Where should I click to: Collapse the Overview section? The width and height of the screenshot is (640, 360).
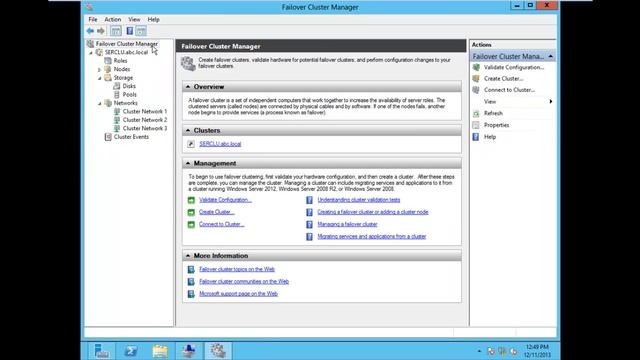tap(188, 87)
